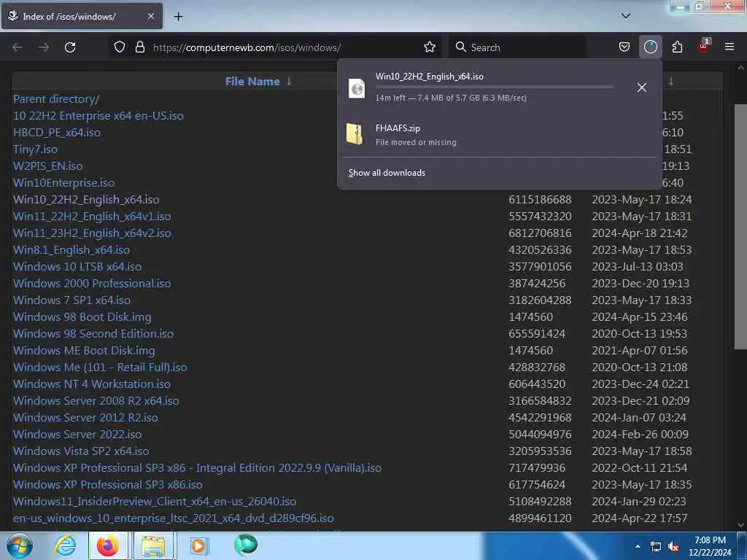Click the muted volume tray icon
Screen dimensions: 747x560
tap(673, 547)
